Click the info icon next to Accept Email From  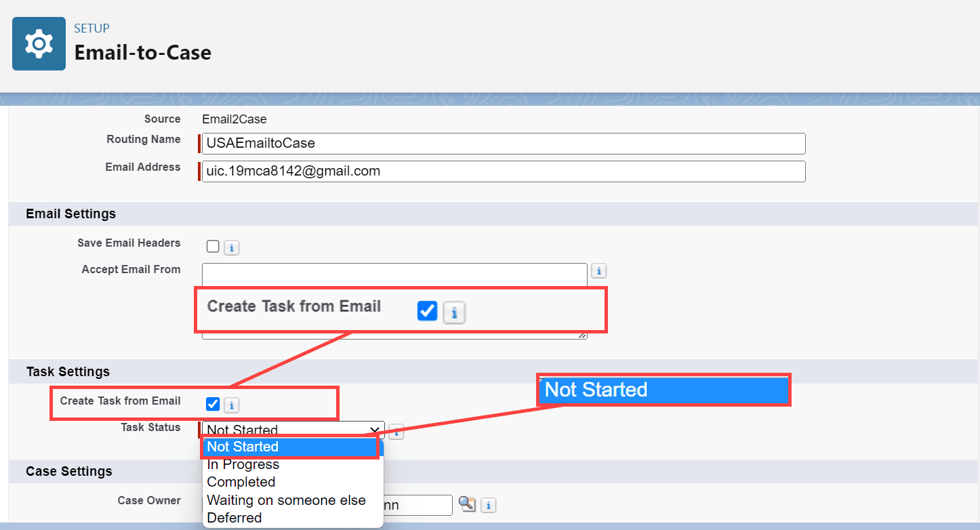(598, 270)
